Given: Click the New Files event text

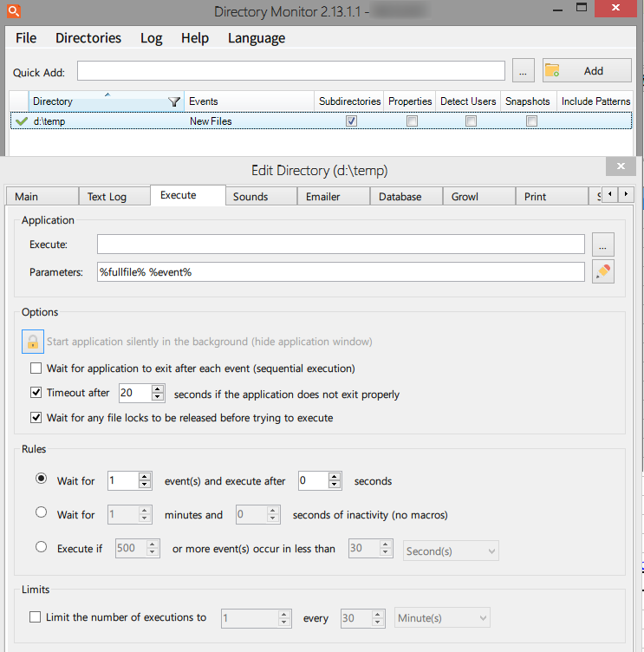Looking at the screenshot, I should click(211, 121).
